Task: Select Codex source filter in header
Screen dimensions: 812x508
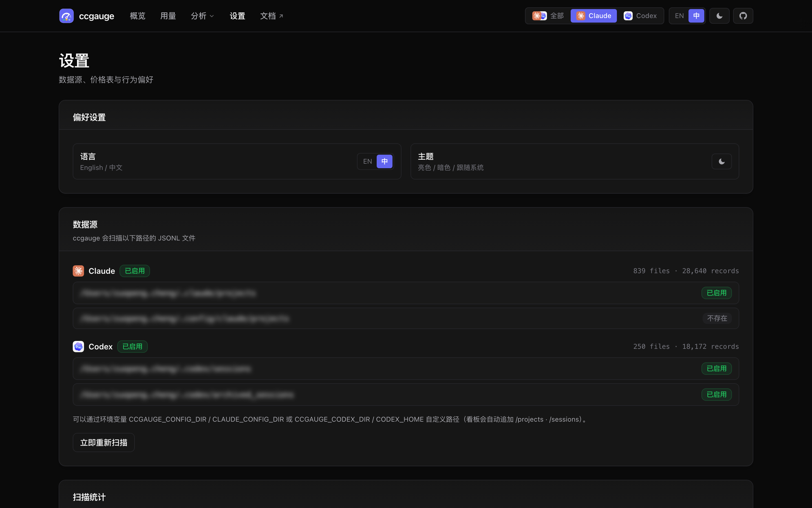Action: click(640, 16)
